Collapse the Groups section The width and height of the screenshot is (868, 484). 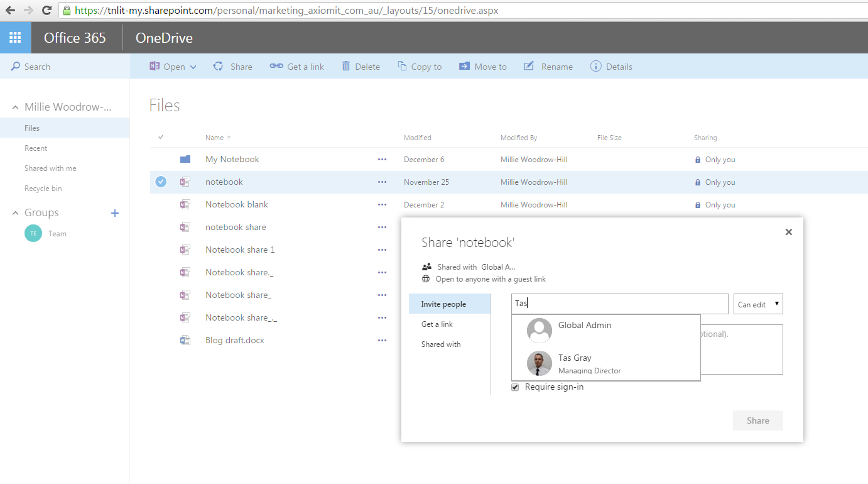(15, 213)
